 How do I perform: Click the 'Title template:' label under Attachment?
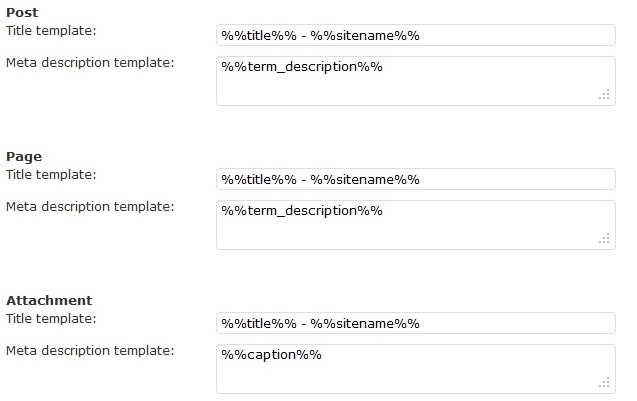(x=51, y=318)
